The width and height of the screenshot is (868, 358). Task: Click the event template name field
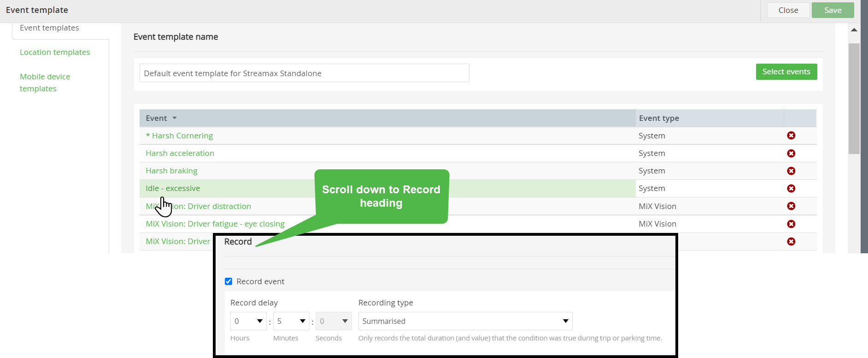click(x=304, y=73)
